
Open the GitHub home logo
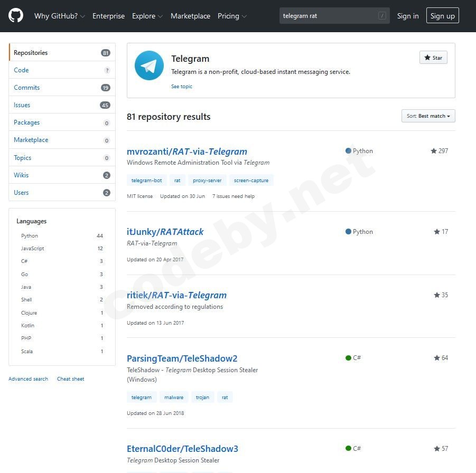click(x=16, y=15)
